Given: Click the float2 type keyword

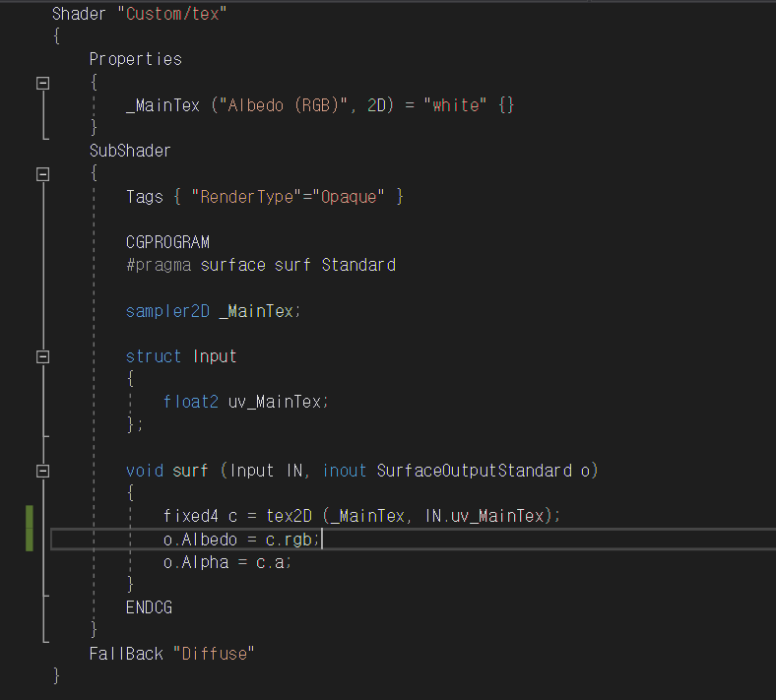Looking at the screenshot, I should coord(190,403).
